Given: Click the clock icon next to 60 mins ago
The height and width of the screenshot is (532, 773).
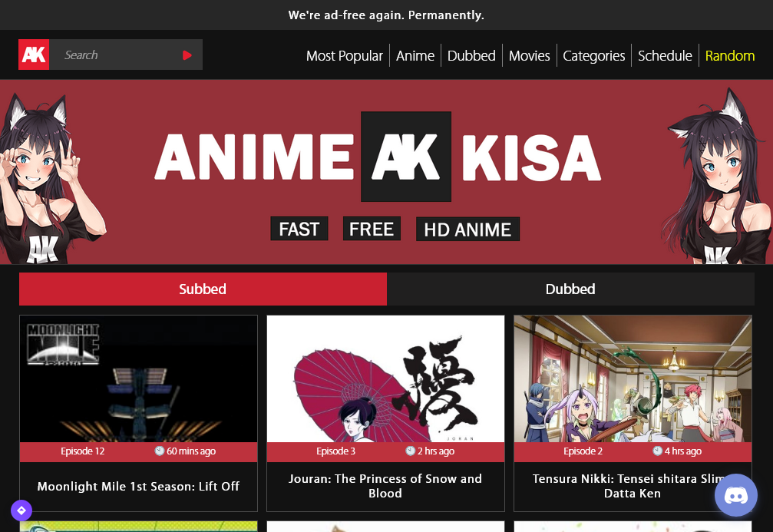Looking at the screenshot, I should click(159, 451).
